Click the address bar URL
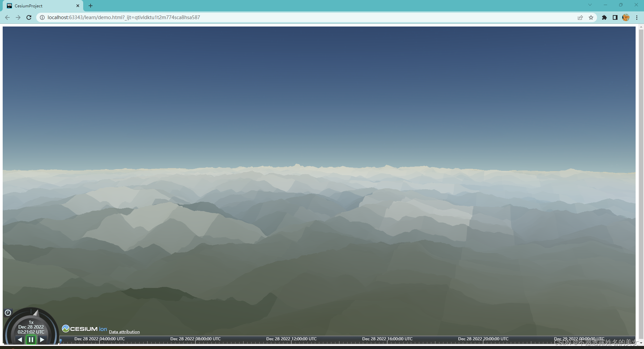The height and width of the screenshot is (349, 644). [x=124, y=17]
